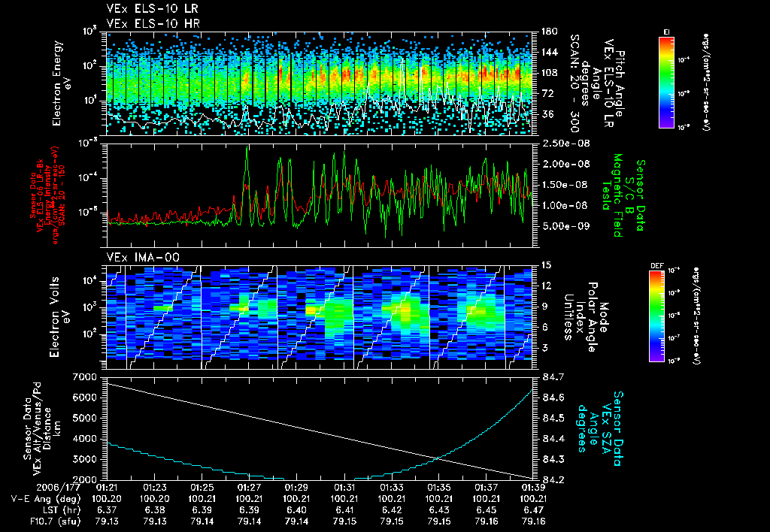Click the 108 pitch angle tick label
770x532 pixels.
(549, 73)
